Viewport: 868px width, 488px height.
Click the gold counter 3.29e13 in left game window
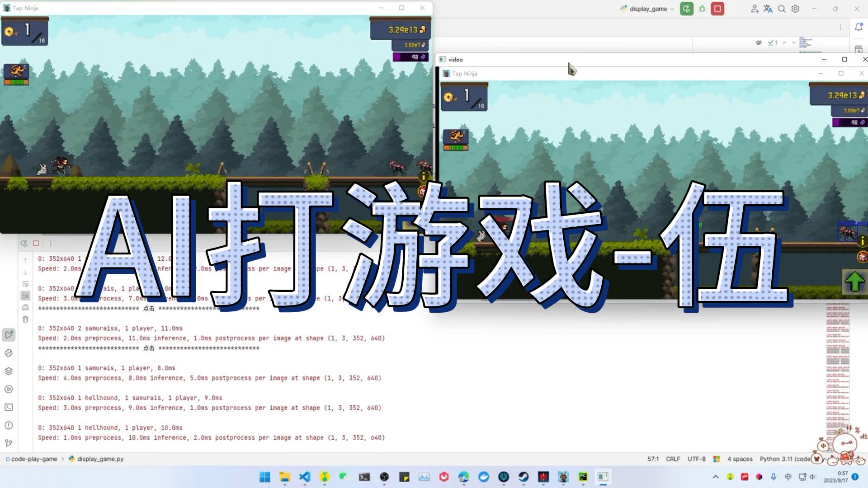(400, 29)
